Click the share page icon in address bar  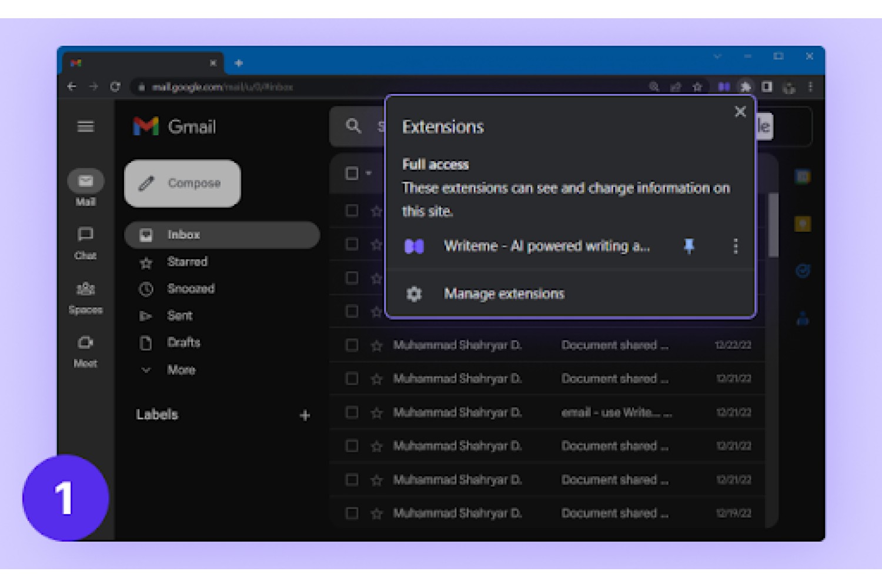[676, 87]
